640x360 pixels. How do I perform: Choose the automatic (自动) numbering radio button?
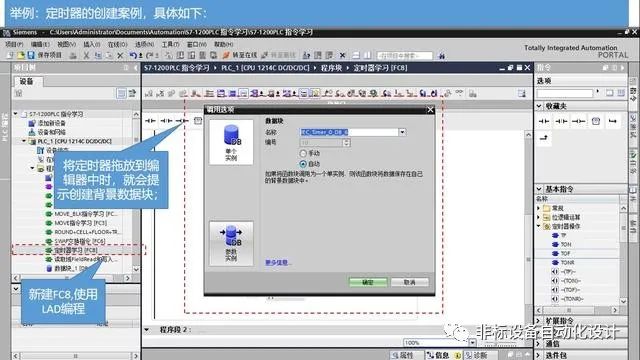303,164
